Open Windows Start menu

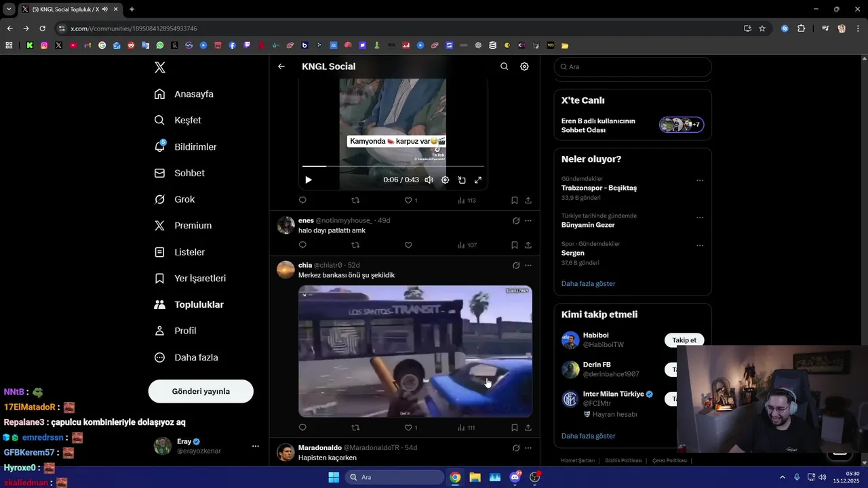334,477
